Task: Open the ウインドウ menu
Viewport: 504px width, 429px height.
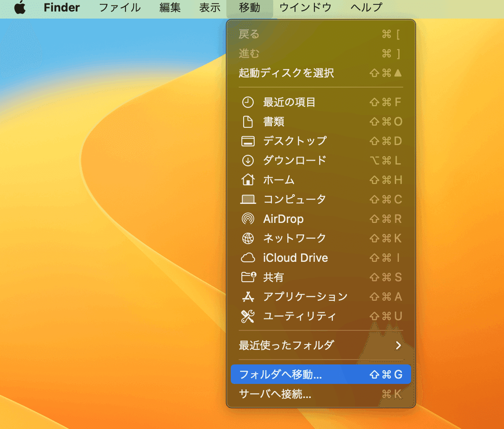Action: 305,7
